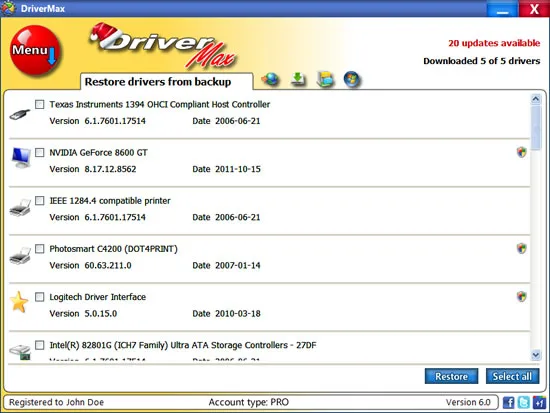The image size is (550, 413).
Task: Click the green download arrow icon
Action: click(298, 79)
